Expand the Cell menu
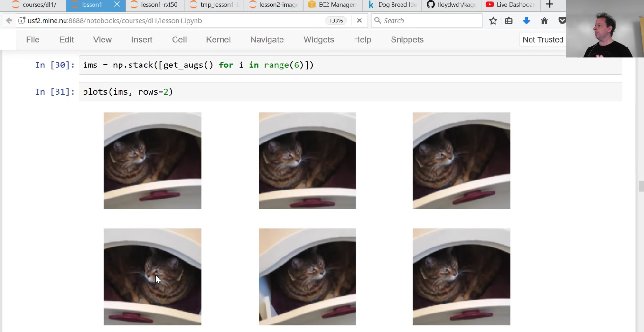The image size is (644, 332). 179,40
